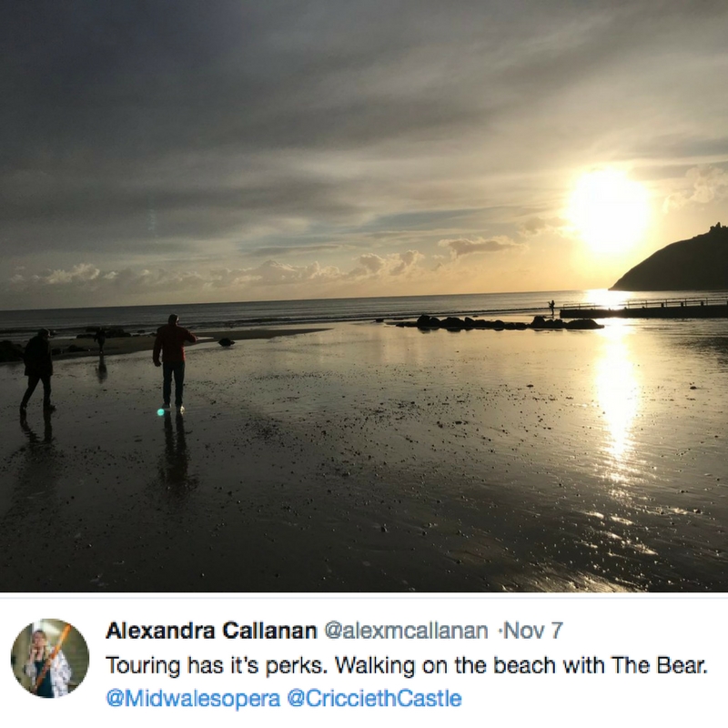
Task: Open the @Midwalesopera mention
Action: [193, 698]
